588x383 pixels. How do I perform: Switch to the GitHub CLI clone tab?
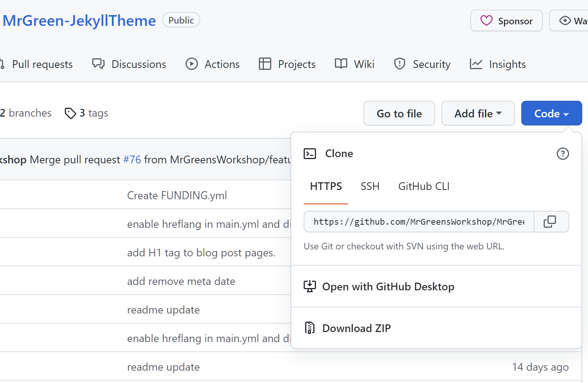(424, 186)
